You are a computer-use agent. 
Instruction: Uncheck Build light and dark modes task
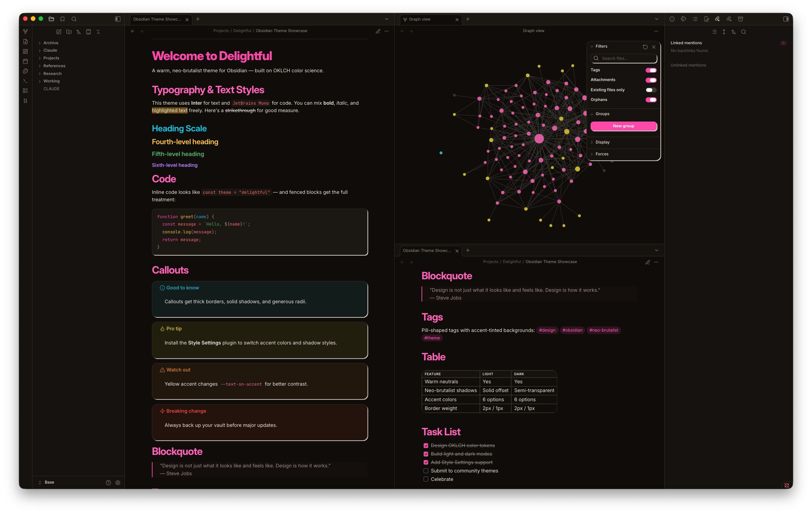point(426,454)
